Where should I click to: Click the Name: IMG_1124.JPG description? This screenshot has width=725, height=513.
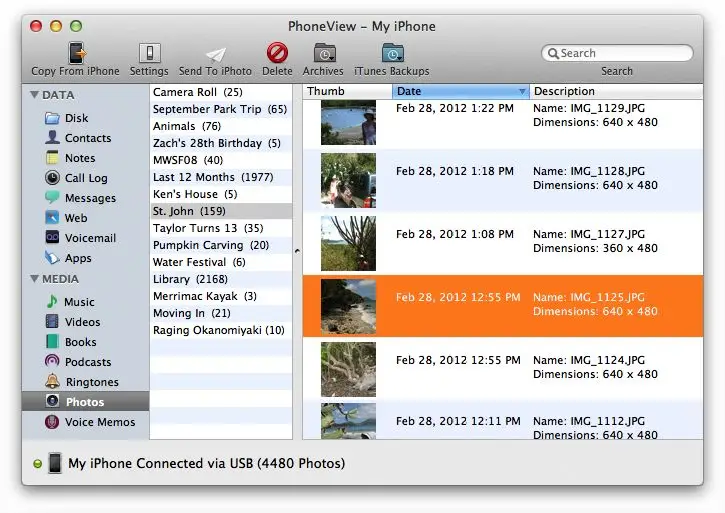click(589, 360)
